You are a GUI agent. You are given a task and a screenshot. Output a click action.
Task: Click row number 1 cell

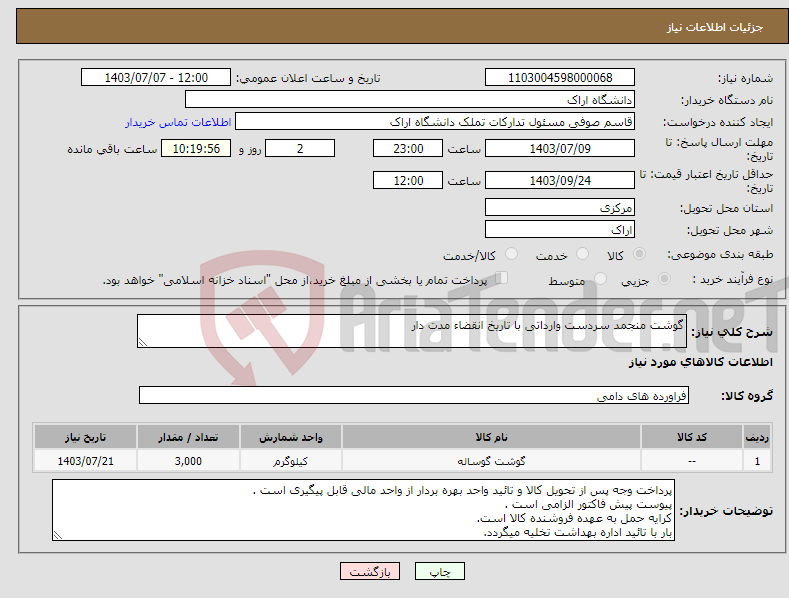[757, 461]
